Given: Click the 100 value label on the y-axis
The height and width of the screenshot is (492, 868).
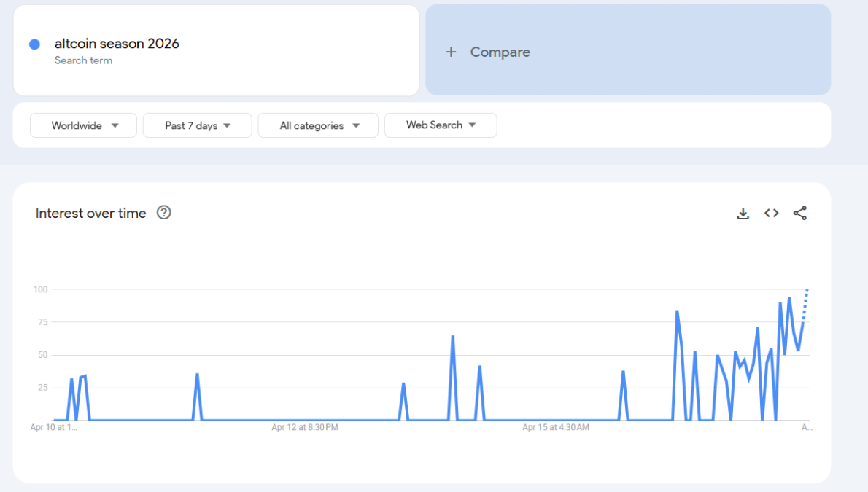Looking at the screenshot, I should click(40, 289).
